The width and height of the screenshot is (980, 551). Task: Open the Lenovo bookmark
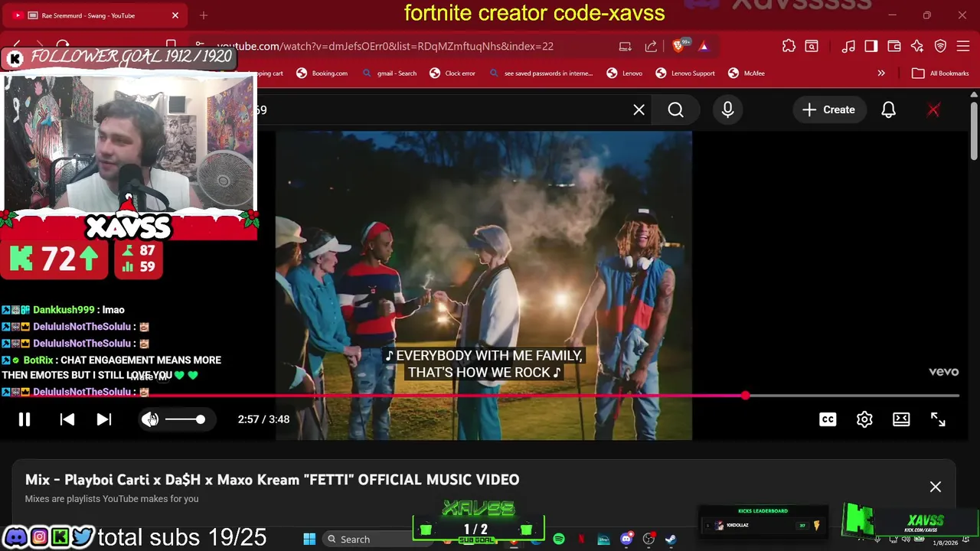click(x=625, y=73)
